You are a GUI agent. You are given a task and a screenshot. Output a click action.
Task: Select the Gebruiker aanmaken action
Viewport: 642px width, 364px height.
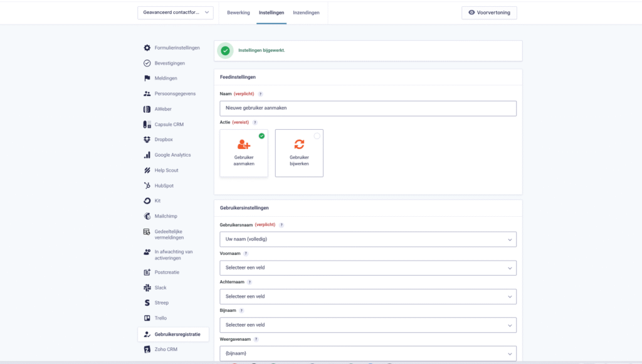pos(243,152)
